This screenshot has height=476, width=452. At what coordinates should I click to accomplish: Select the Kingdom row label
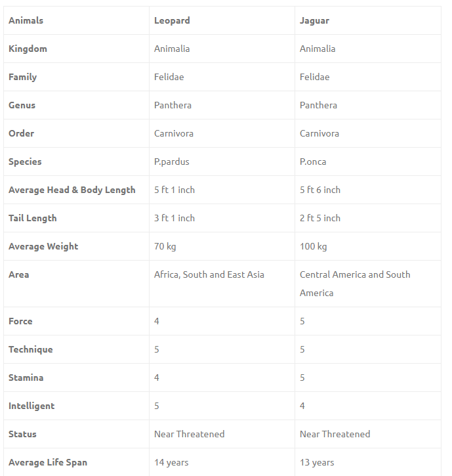(28, 49)
